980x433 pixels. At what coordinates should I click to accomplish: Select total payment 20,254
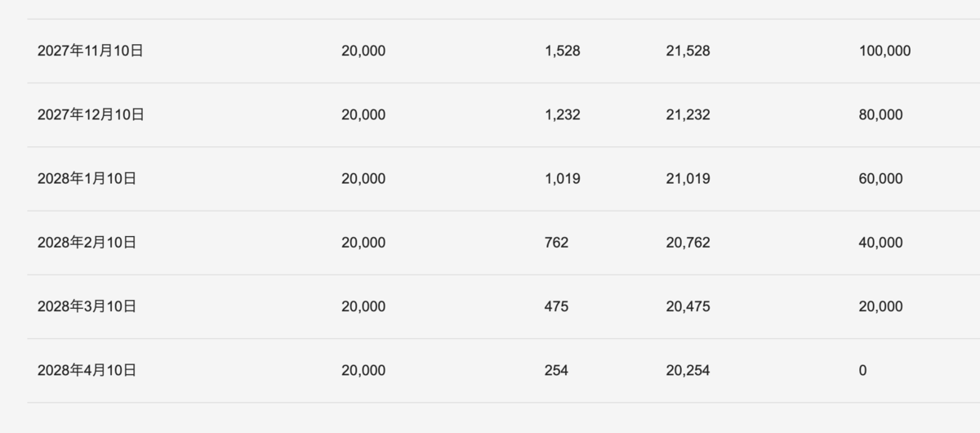point(688,370)
